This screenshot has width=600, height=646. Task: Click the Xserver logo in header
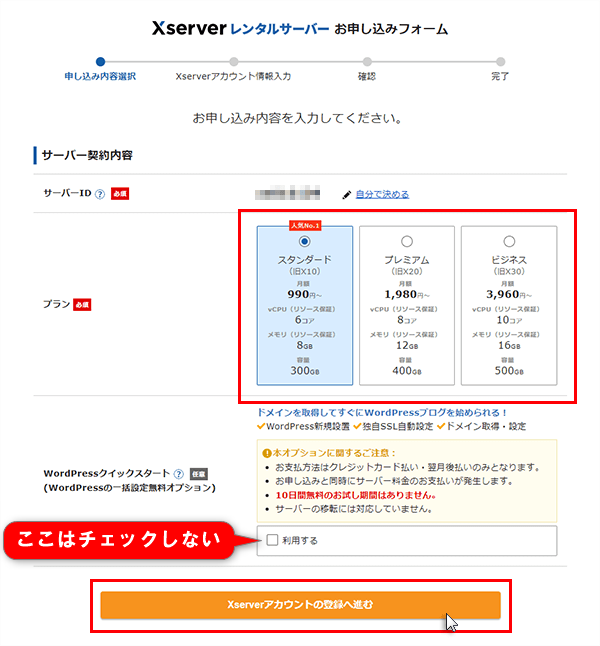tap(189, 28)
